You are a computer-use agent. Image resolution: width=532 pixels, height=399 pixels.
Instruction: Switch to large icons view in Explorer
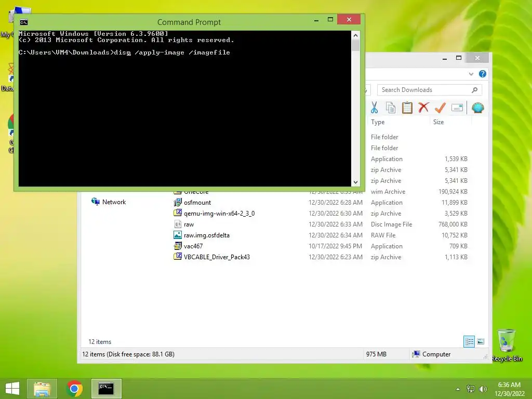click(x=481, y=341)
